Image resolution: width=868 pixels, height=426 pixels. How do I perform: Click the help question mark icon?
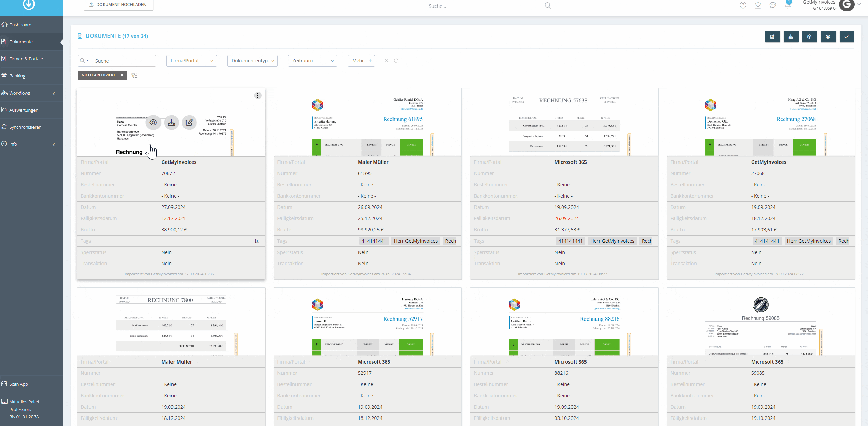tap(743, 5)
